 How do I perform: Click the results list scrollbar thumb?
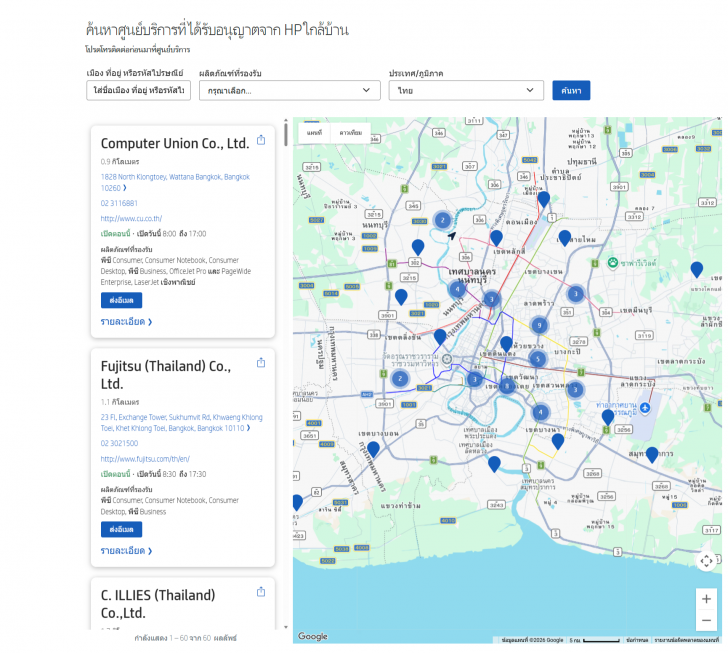(286, 134)
